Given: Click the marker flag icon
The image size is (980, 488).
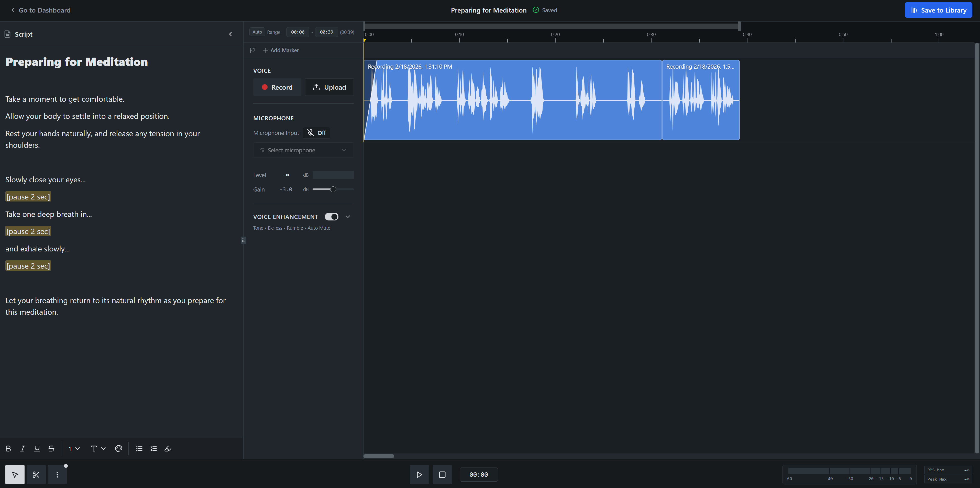Looking at the screenshot, I should pyautogui.click(x=252, y=50).
